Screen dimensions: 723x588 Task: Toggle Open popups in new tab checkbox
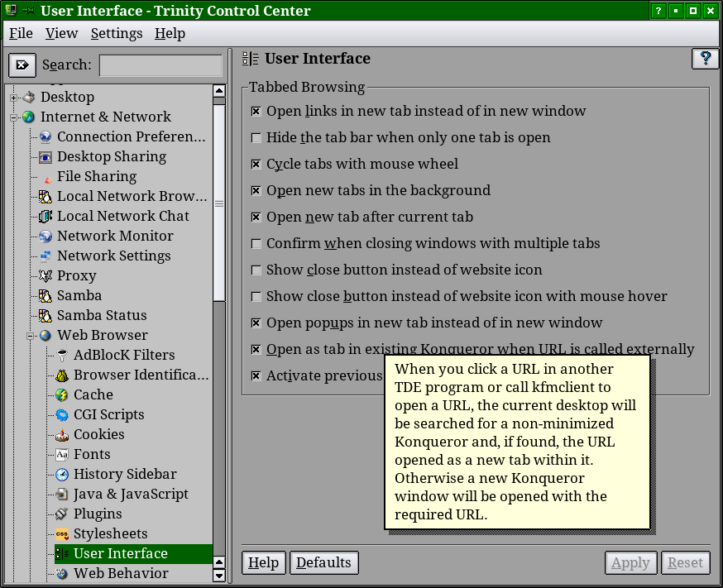(256, 323)
